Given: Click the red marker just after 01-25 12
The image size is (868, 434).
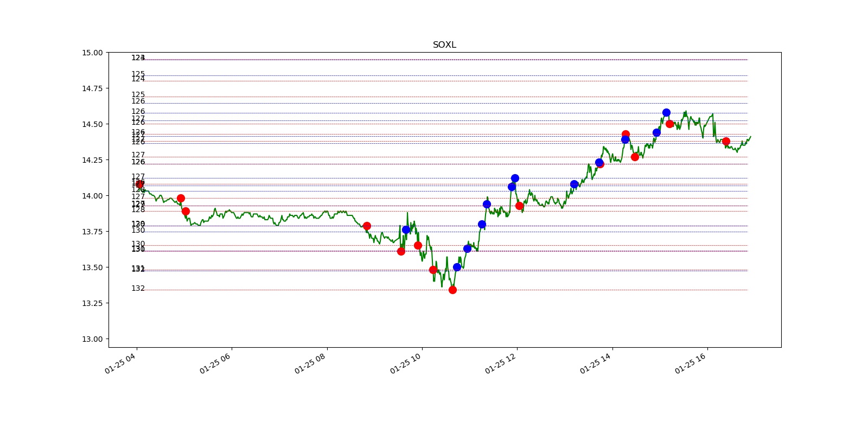Looking at the screenshot, I should coord(519,206).
